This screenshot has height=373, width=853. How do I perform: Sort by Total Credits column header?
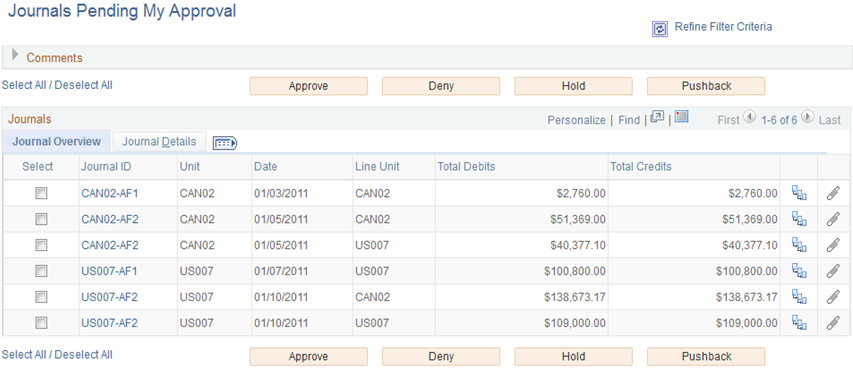click(x=641, y=167)
